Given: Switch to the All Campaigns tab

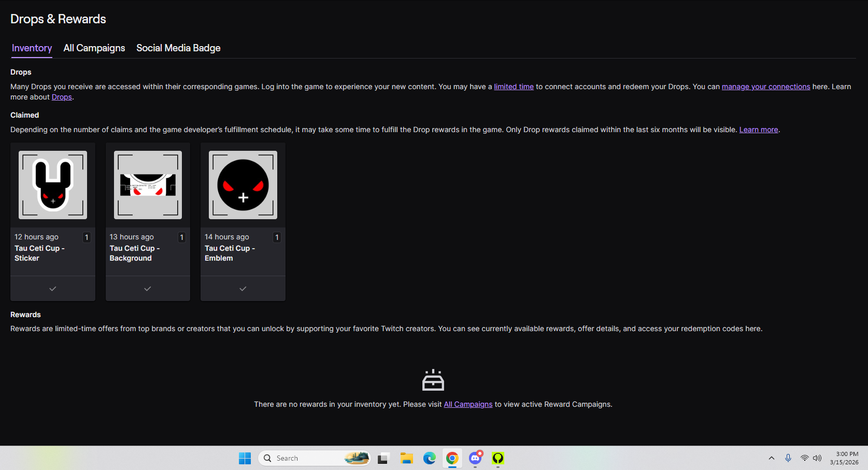Looking at the screenshot, I should coord(94,48).
